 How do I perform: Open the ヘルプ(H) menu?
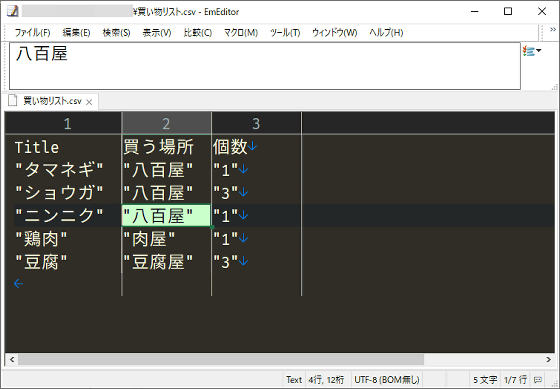386,33
